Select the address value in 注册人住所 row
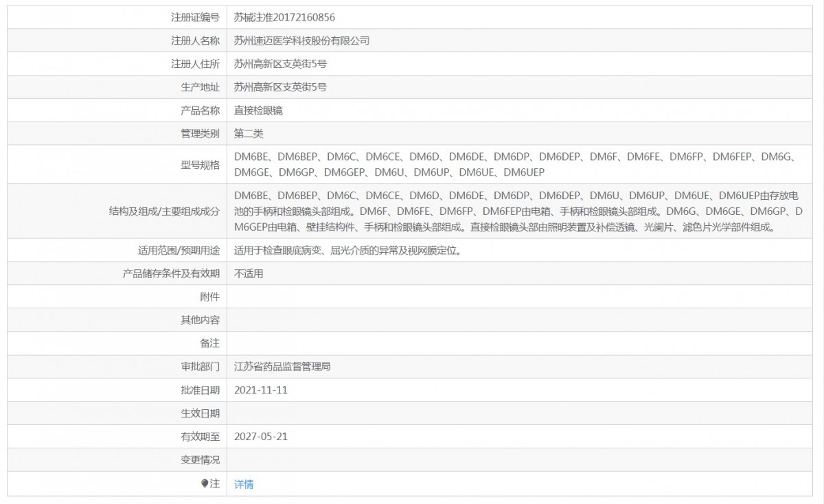The image size is (824, 504). point(280,64)
